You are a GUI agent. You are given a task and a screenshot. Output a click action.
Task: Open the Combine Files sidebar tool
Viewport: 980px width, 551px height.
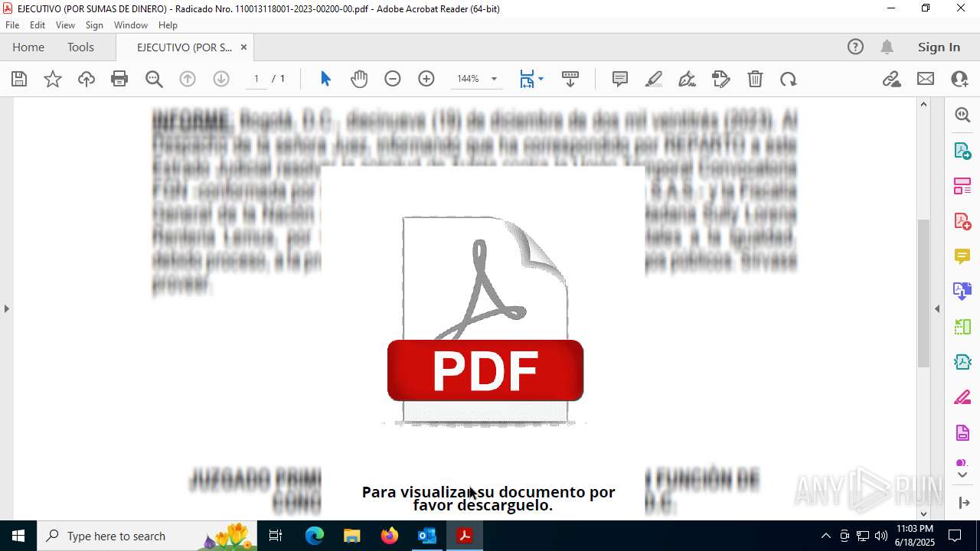(x=962, y=291)
